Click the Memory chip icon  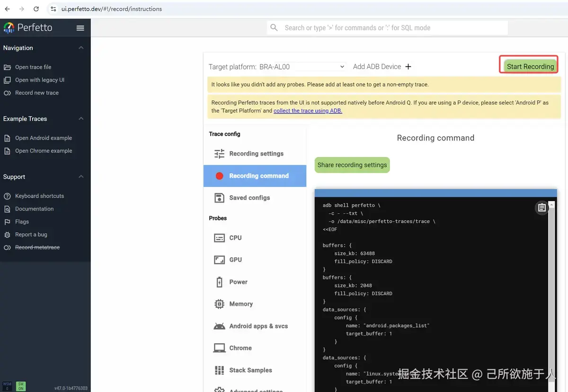[219, 304]
